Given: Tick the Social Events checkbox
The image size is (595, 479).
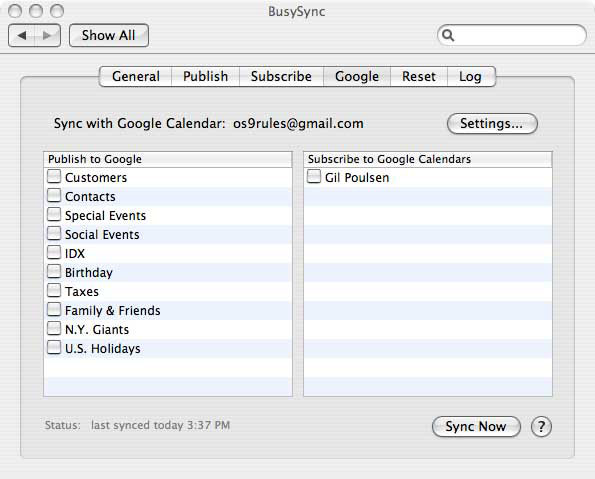Looking at the screenshot, I should pyautogui.click(x=54, y=233).
